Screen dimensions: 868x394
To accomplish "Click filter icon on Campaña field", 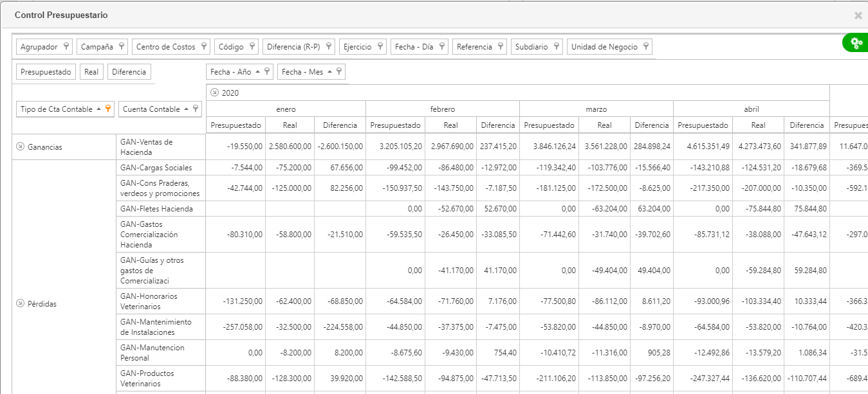I will [122, 46].
